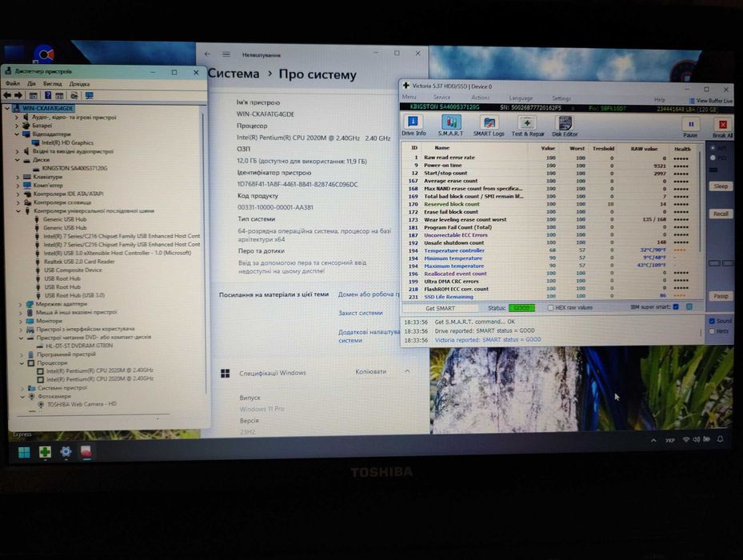Click the monitor icon in Device Manager toolbar
Image resolution: width=743 pixels, height=560 pixels.
click(x=89, y=95)
